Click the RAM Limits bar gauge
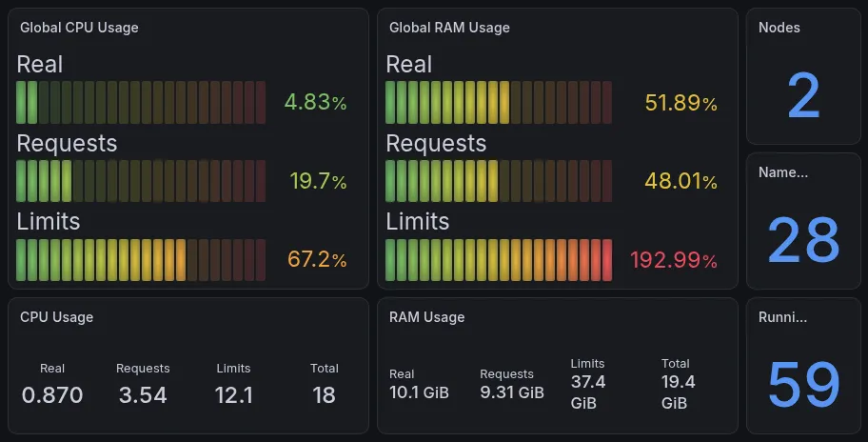This screenshot has height=442, width=868. (498, 260)
